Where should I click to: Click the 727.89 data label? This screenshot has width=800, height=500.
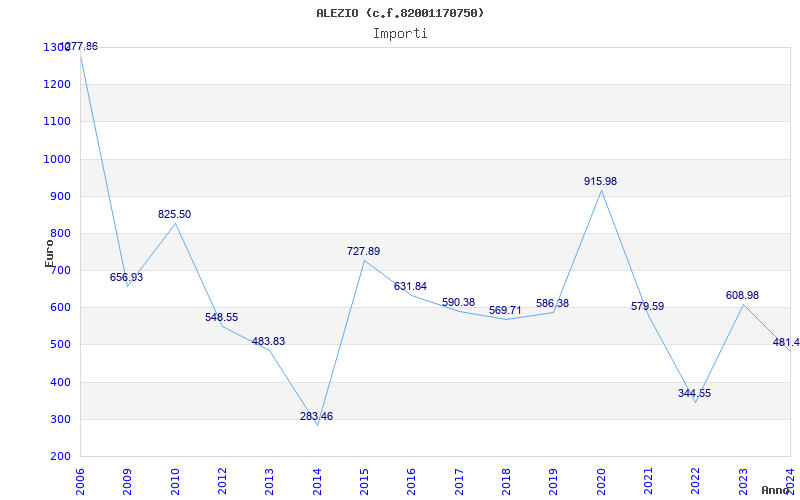(363, 251)
